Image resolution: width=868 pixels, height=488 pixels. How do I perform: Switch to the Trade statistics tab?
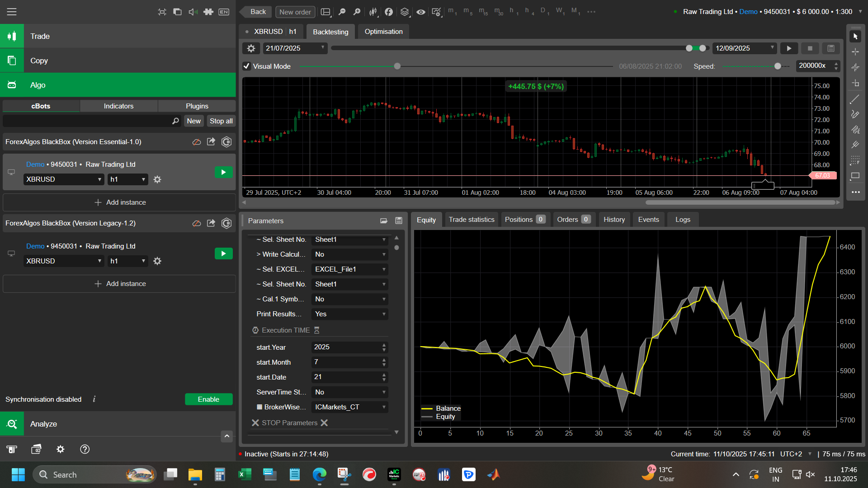point(471,220)
